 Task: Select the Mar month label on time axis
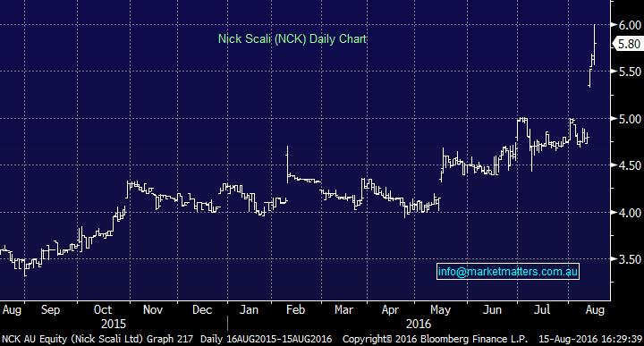[343, 309]
